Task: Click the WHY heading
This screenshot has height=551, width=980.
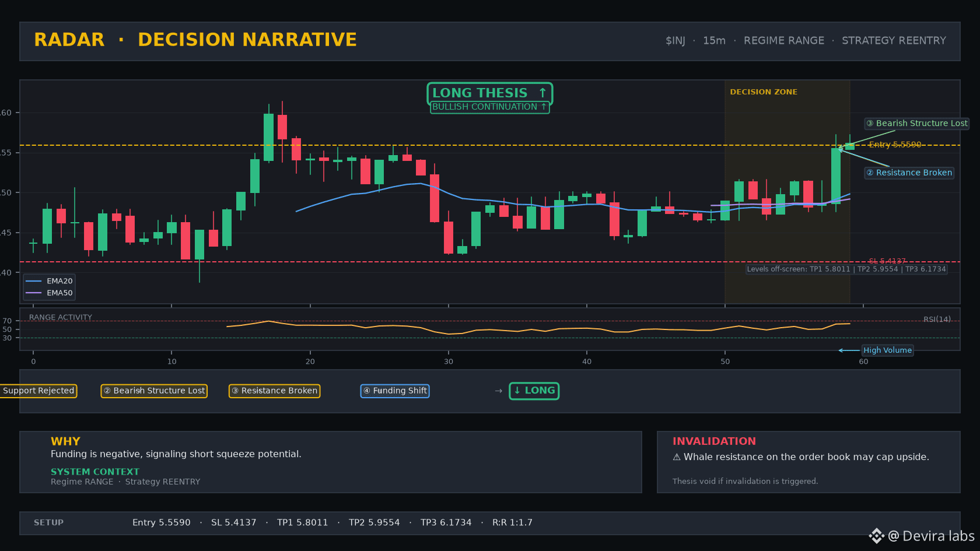Action: coord(65,441)
